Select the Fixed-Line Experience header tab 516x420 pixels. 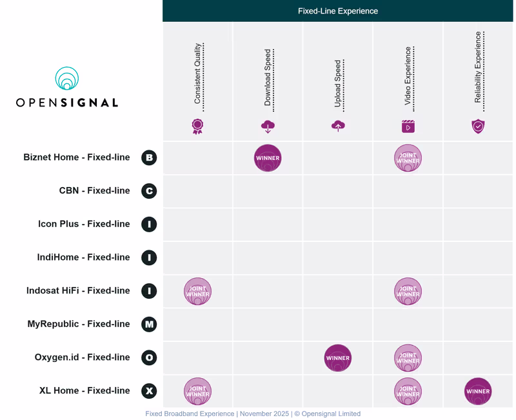[x=338, y=11]
